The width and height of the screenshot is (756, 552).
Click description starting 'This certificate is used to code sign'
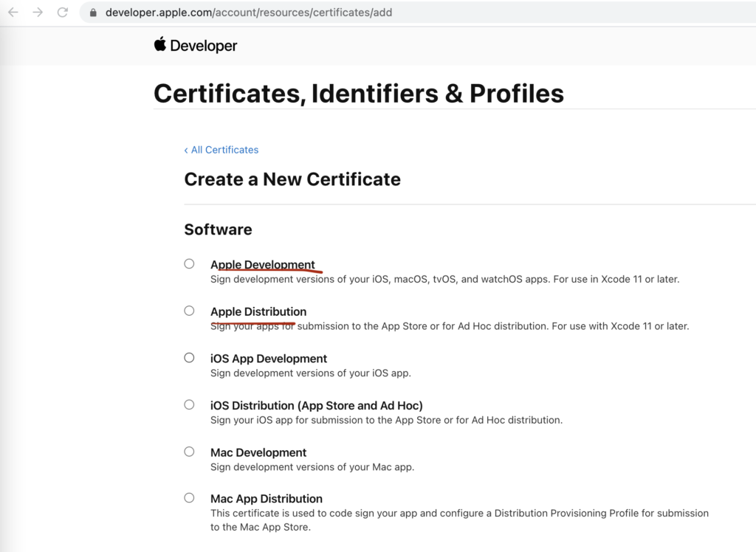click(459, 520)
